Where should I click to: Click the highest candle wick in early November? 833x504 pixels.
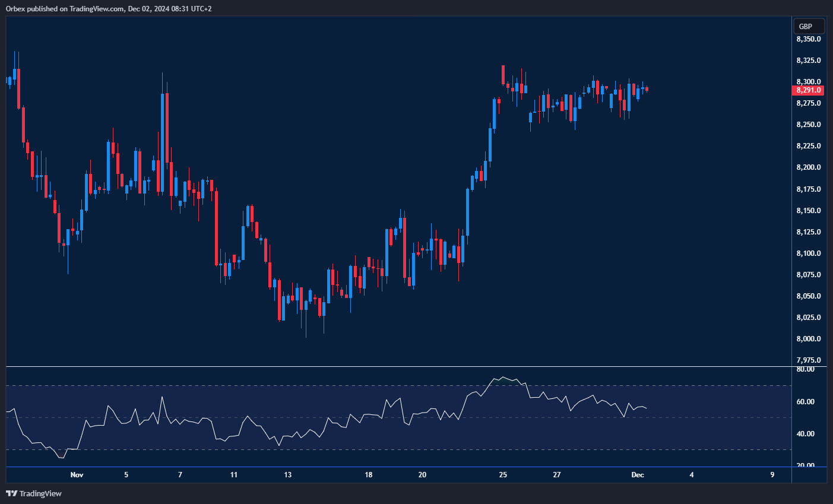pyautogui.click(x=15, y=56)
